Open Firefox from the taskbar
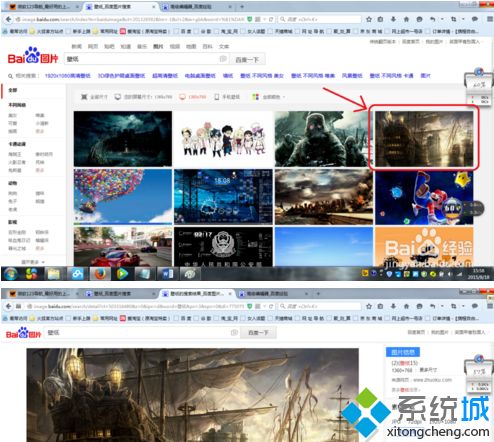 point(99,274)
